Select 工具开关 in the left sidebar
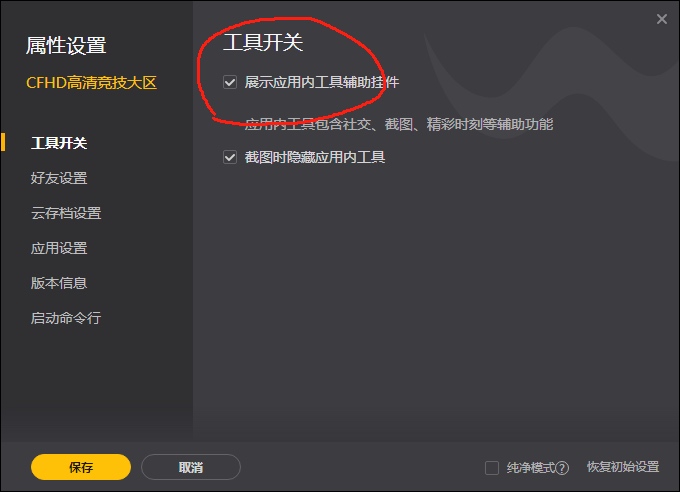This screenshot has width=680, height=492. (59, 143)
